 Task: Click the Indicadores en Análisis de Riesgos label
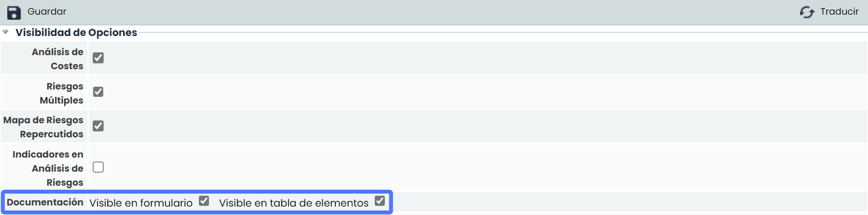48,168
